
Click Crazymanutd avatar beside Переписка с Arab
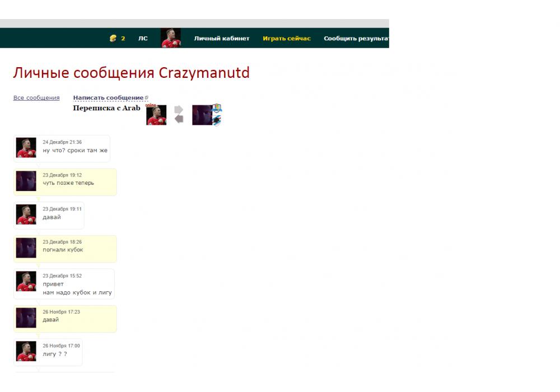pyautogui.click(x=156, y=115)
